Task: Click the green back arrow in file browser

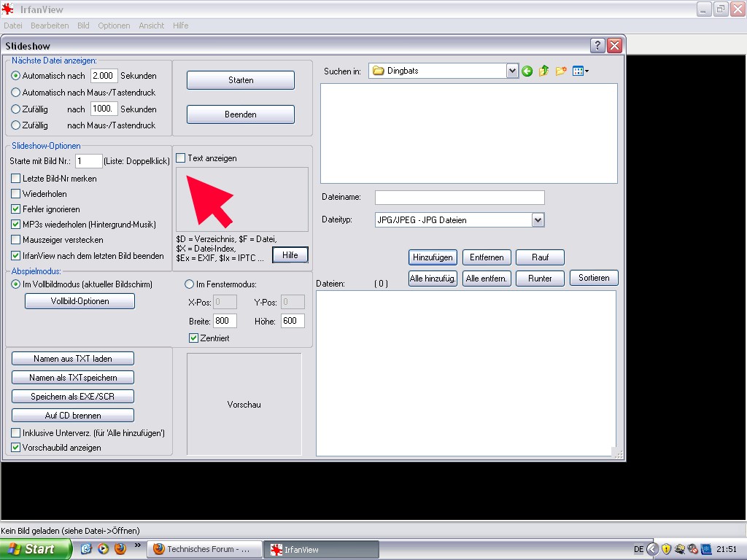Action: point(527,71)
